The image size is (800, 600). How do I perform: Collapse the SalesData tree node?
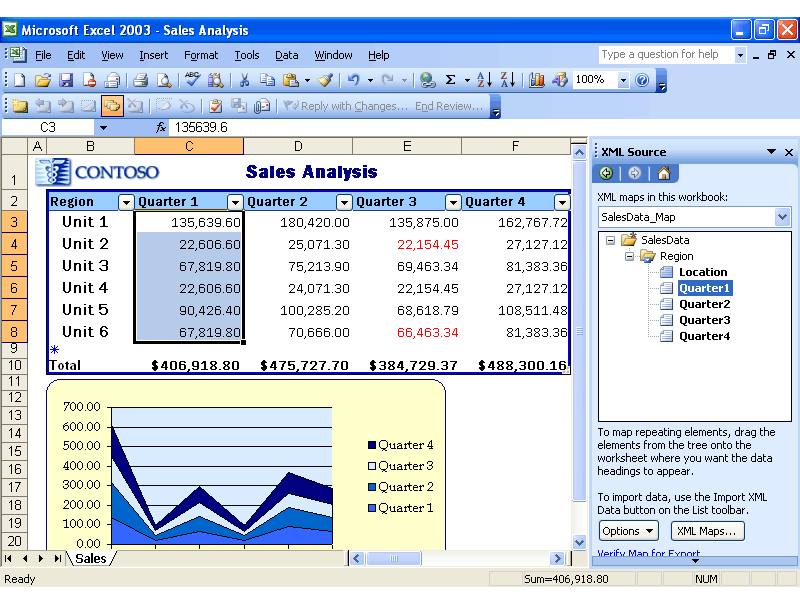click(609, 240)
